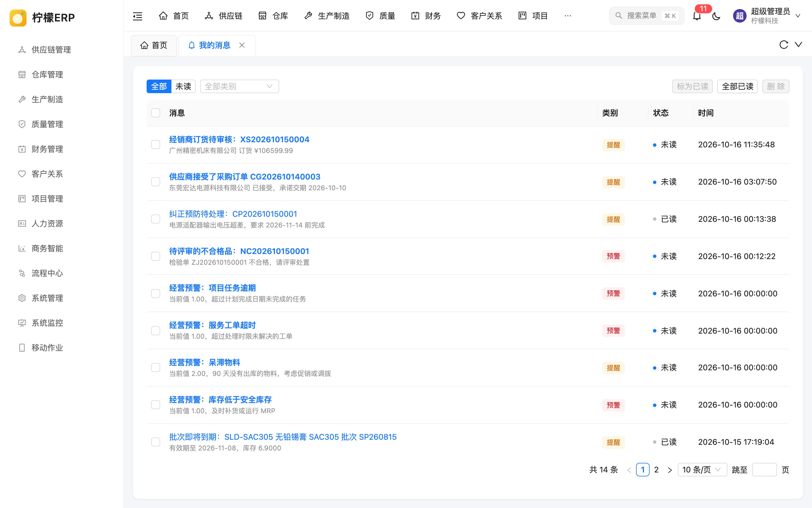Go to page 2 of messages

point(656,470)
